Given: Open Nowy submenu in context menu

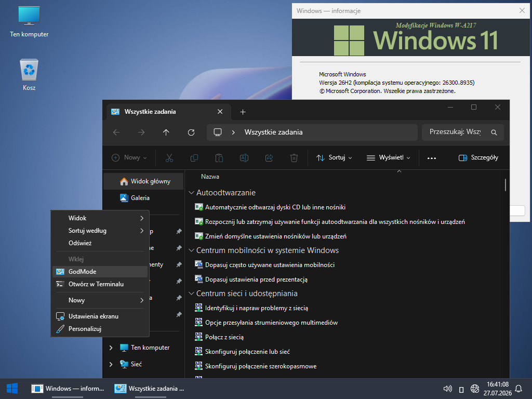Looking at the screenshot, I should point(100,300).
